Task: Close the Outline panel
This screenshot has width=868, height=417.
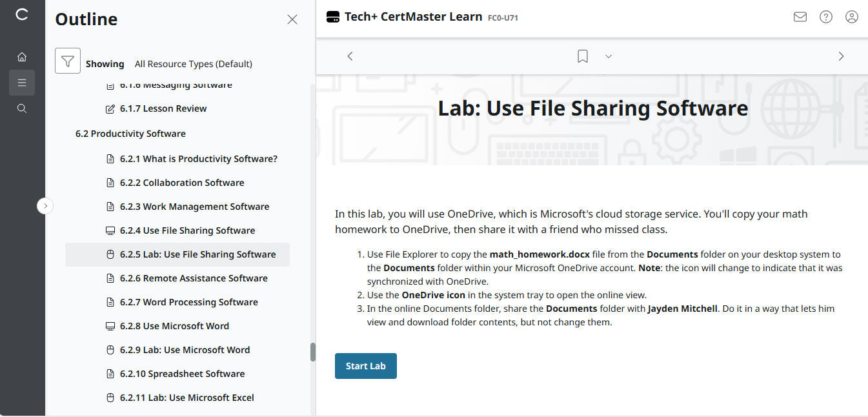Action: pyautogui.click(x=292, y=19)
